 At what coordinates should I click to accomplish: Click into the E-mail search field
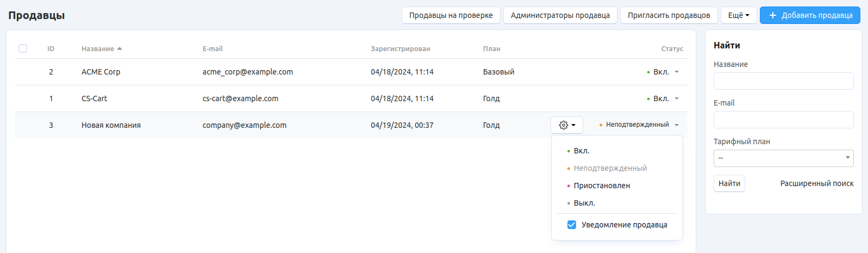783,120
